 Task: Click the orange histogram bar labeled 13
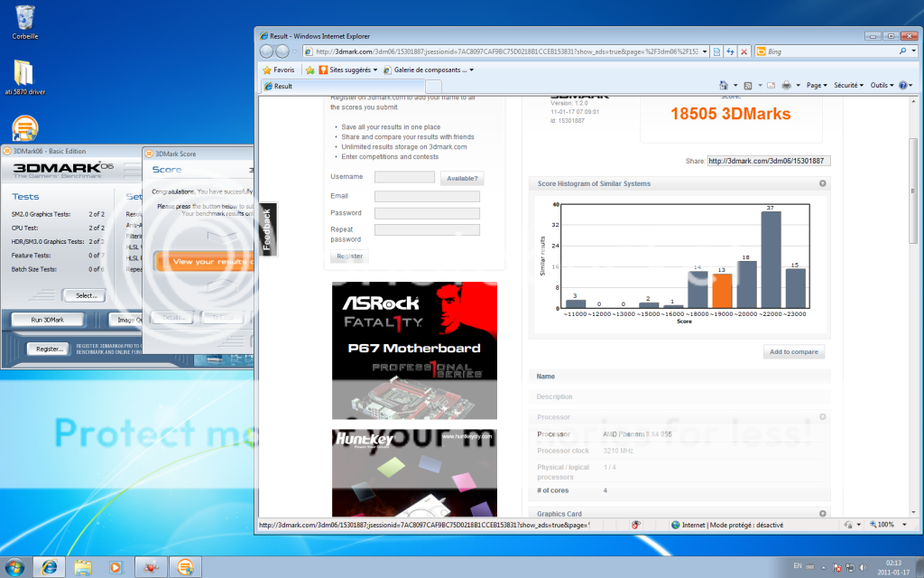pos(721,291)
